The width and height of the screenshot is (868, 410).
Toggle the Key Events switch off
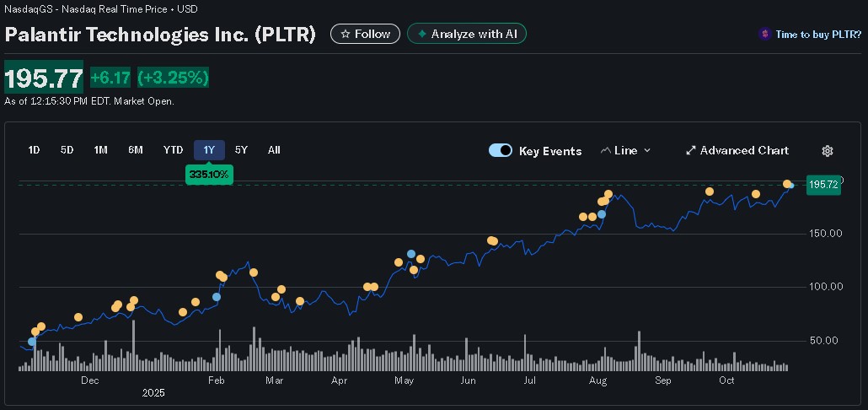click(501, 151)
